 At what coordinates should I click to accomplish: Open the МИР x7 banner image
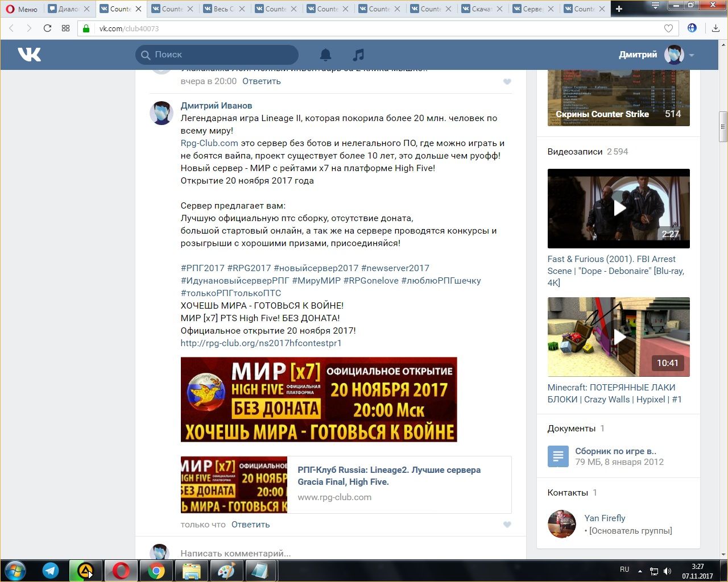(x=318, y=400)
